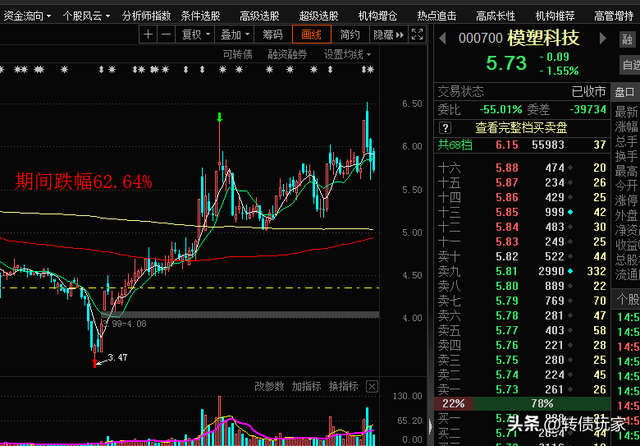Select the 卖五 5.77 sell order row
The width and height of the screenshot is (640, 446).
pos(522,331)
